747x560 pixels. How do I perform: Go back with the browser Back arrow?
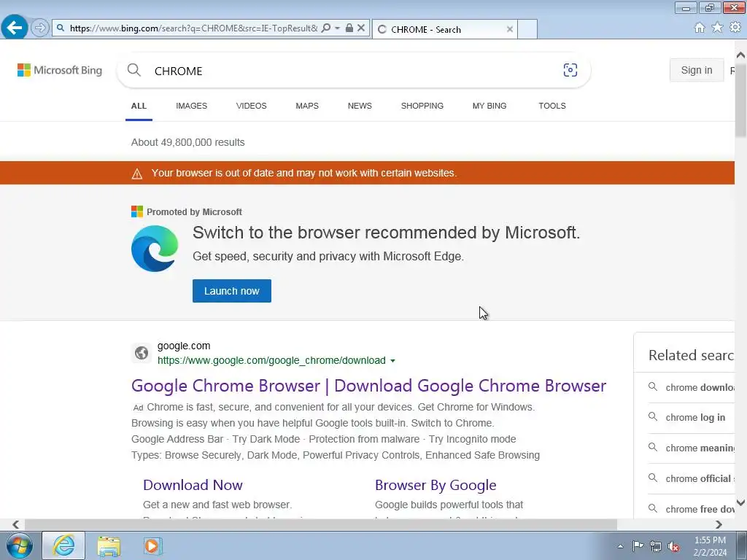click(15, 27)
